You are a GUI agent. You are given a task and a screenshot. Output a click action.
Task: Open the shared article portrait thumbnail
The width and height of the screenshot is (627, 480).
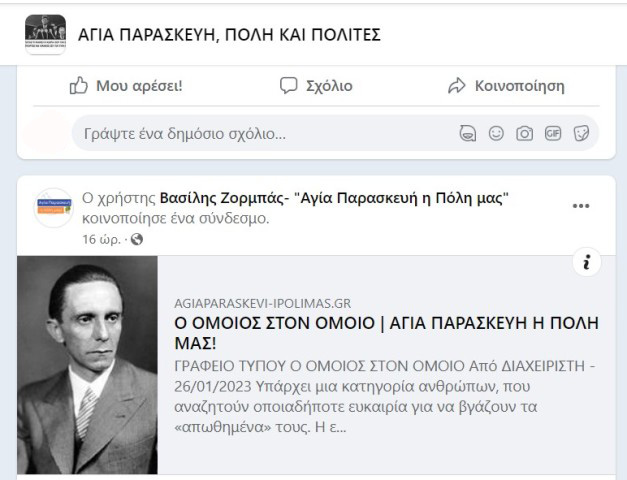[87, 365]
